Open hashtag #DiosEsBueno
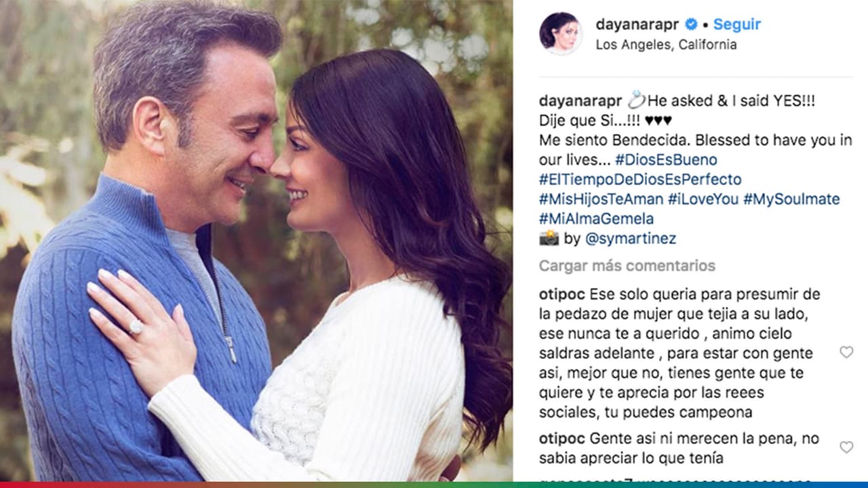Image resolution: width=868 pixels, height=488 pixels. tap(666, 161)
